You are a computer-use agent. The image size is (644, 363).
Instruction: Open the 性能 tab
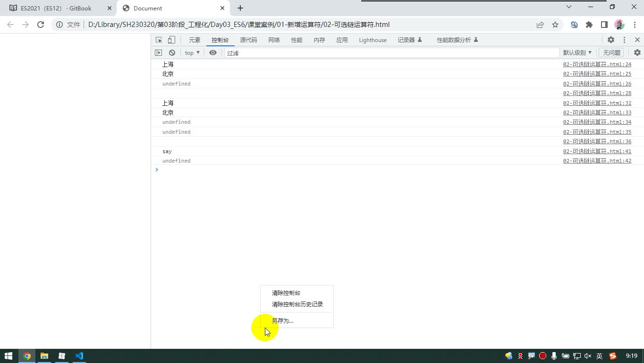(297, 40)
